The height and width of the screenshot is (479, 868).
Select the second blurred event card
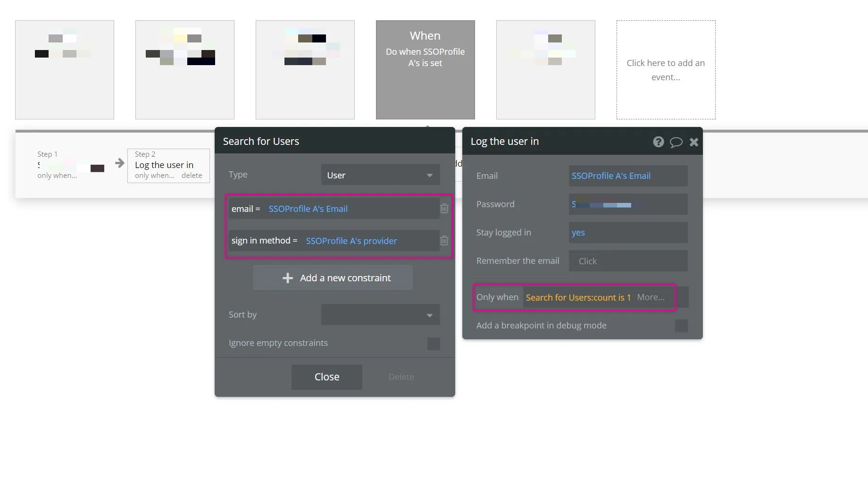tap(185, 70)
